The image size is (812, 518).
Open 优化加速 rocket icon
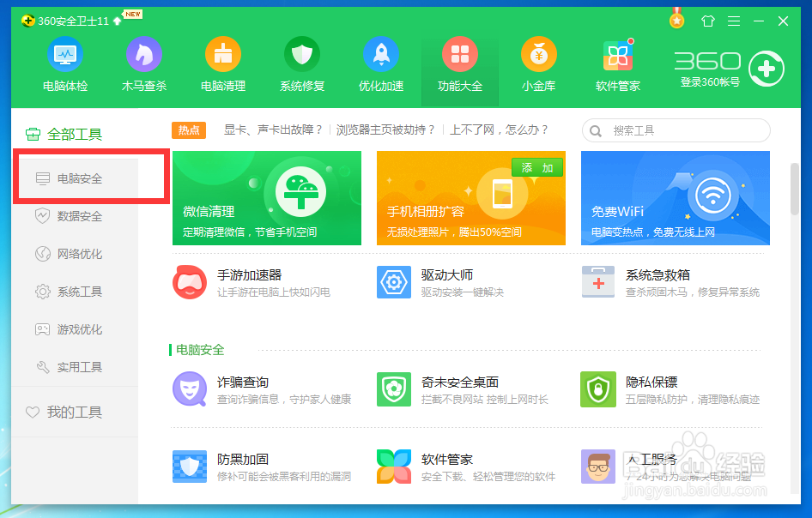click(x=381, y=54)
